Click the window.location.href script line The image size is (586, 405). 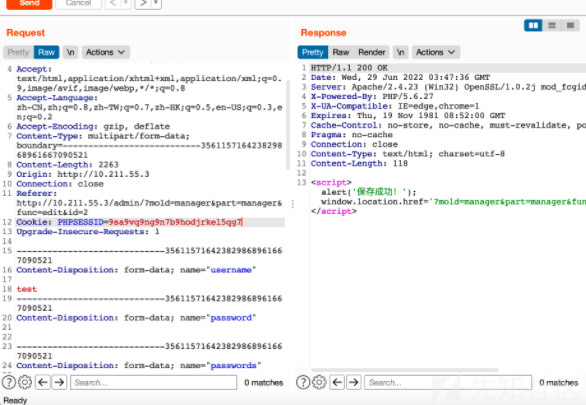point(453,202)
